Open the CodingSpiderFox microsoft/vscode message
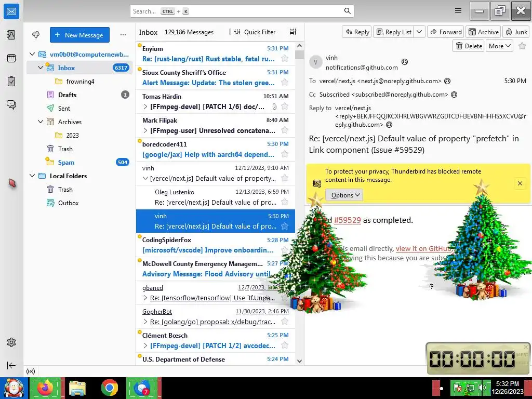532x399 pixels. 216,245
